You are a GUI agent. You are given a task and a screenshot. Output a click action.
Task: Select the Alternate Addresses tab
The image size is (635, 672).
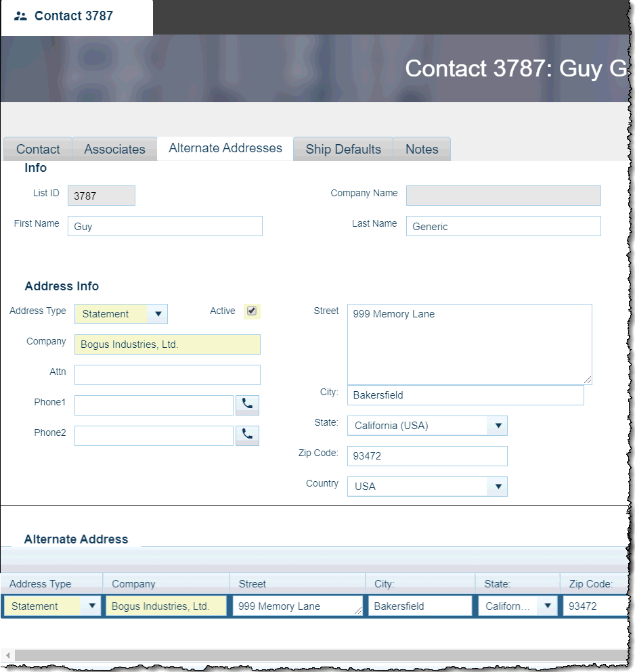225,148
